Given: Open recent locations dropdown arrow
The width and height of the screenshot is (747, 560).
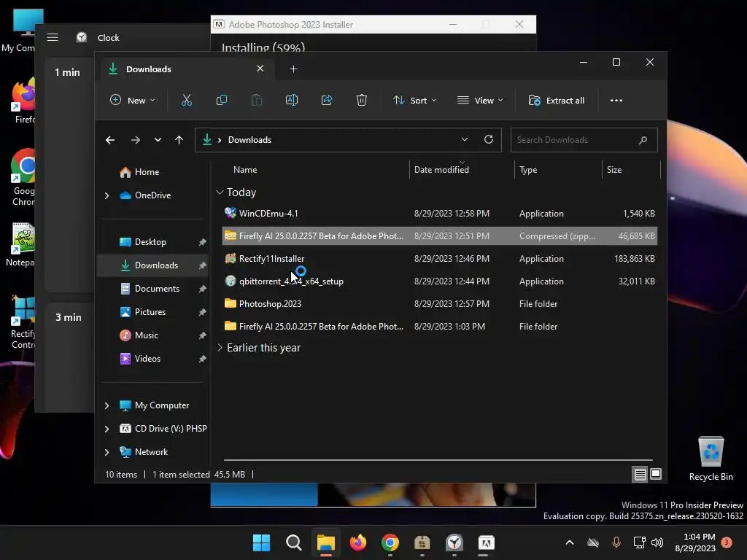Looking at the screenshot, I should tap(158, 140).
